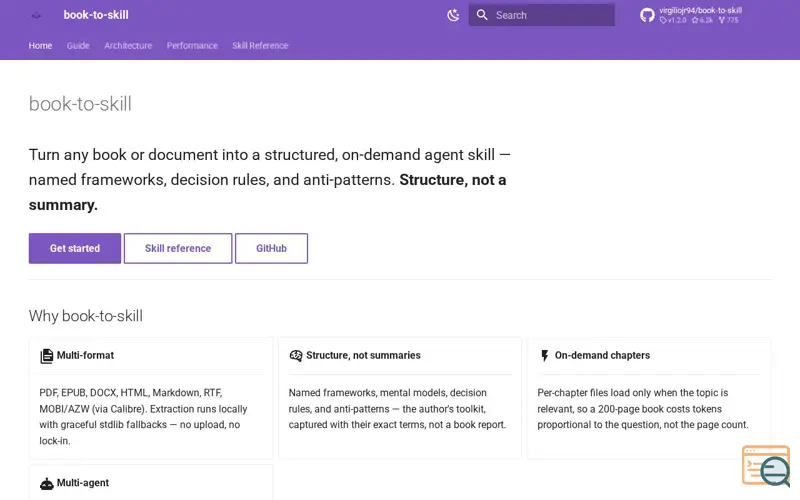Screen dimensions: 800x500
Task: Click the brain icon beside Structure, not summaries
Action: click(x=296, y=356)
